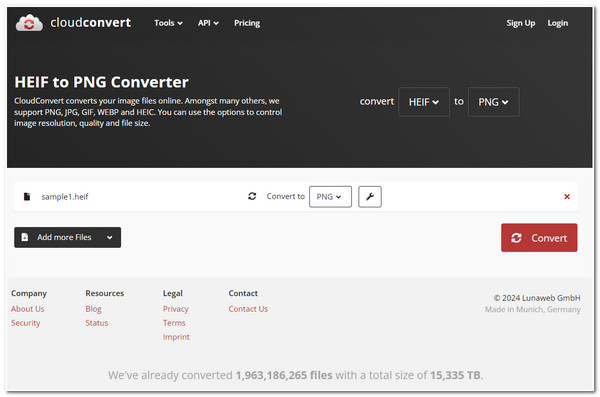Viewport: 600px width, 397px height.
Task: Click the 1,963,186,265 files counter text
Action: tap(284, 375)
